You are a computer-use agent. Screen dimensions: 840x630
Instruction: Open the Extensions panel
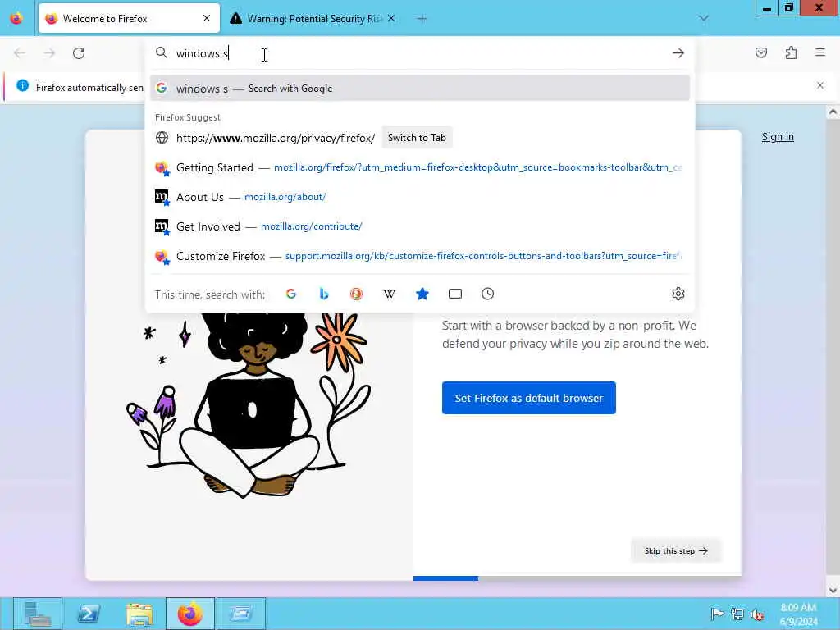pyautogui.click(x=791, y=52)
